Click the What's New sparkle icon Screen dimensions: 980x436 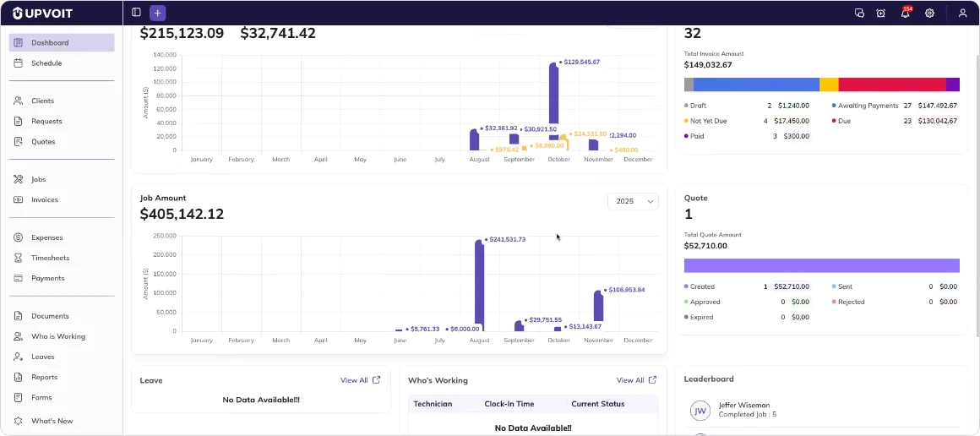point(18,421)
